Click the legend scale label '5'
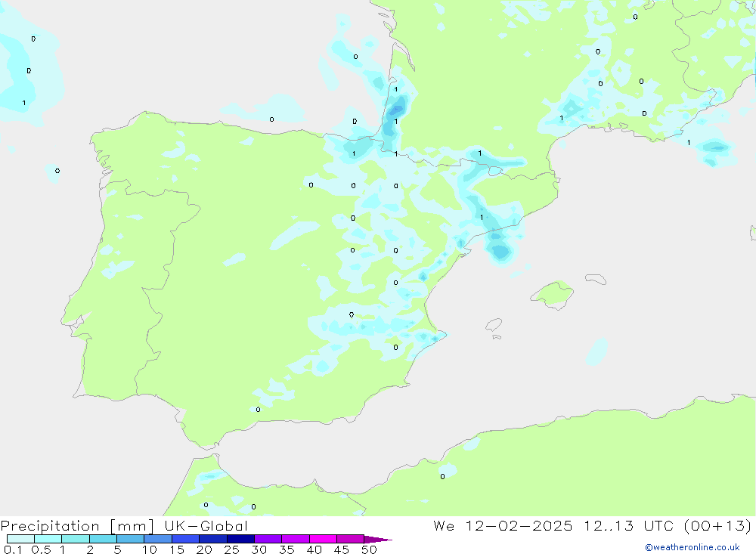This screenshot has width=756, height=554. coord(117,549)
